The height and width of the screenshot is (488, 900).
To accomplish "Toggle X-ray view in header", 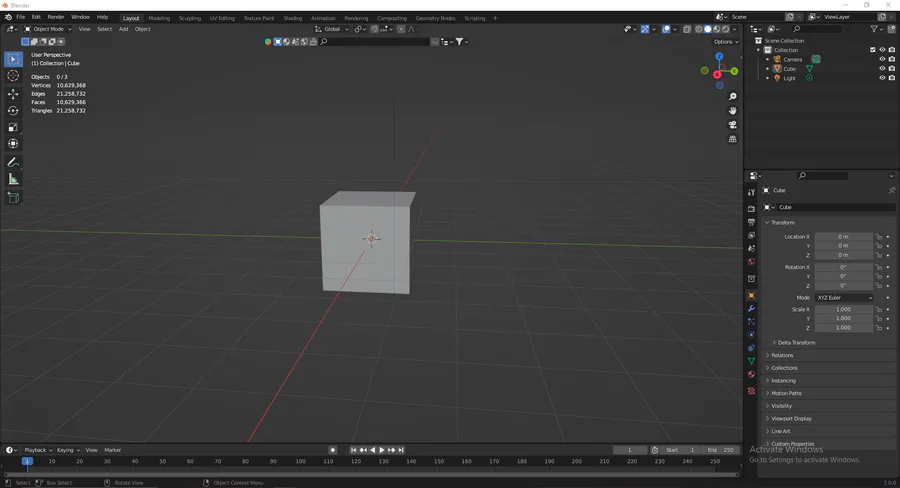I will 687,29.
